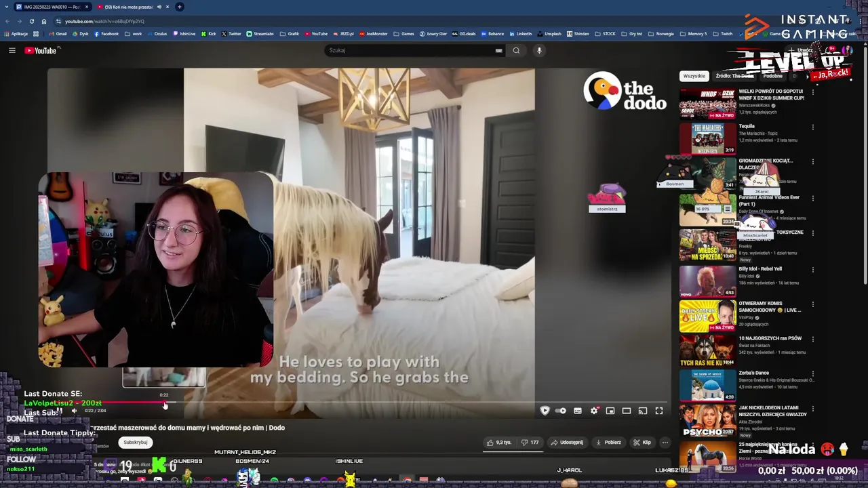Open the LinkedIn bookmark
868x488 pixels.
pos(520,34)
